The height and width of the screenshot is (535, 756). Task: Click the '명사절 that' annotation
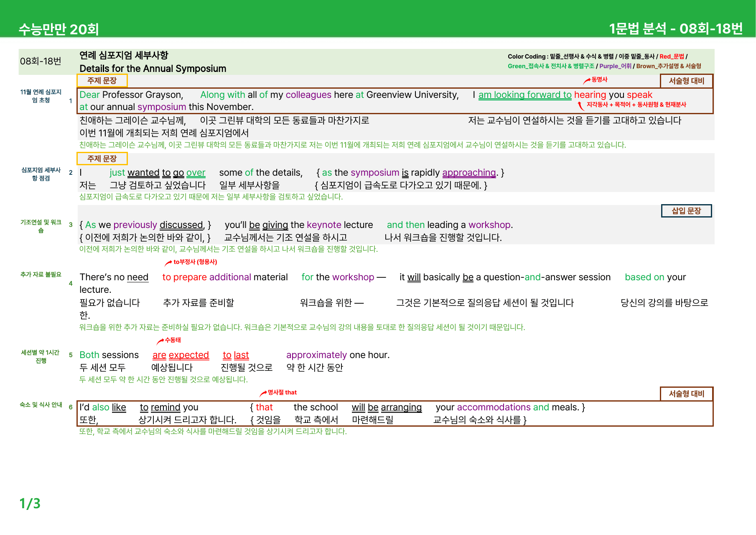282,392
